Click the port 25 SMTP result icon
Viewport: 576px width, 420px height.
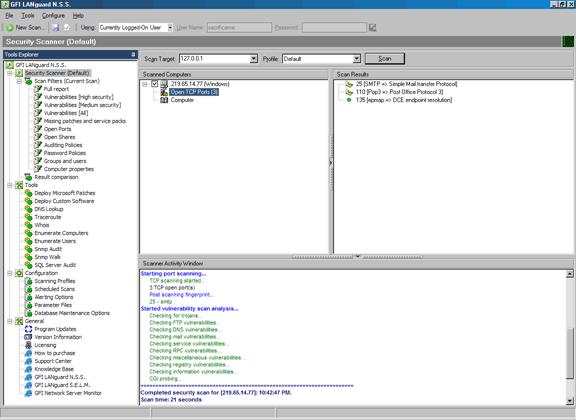pos(349,84)
